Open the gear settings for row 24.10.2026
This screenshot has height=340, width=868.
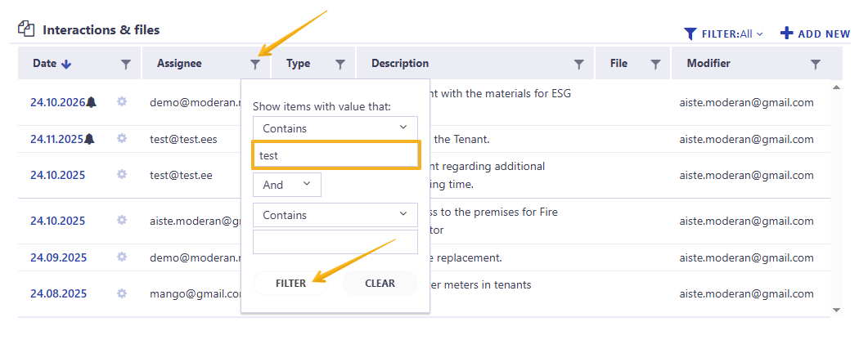[122, 101]
